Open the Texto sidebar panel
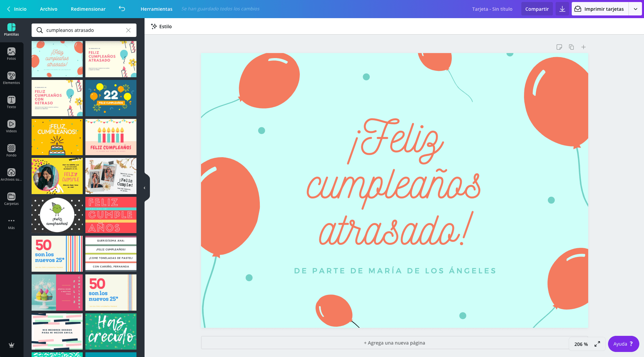 [11, 102]
